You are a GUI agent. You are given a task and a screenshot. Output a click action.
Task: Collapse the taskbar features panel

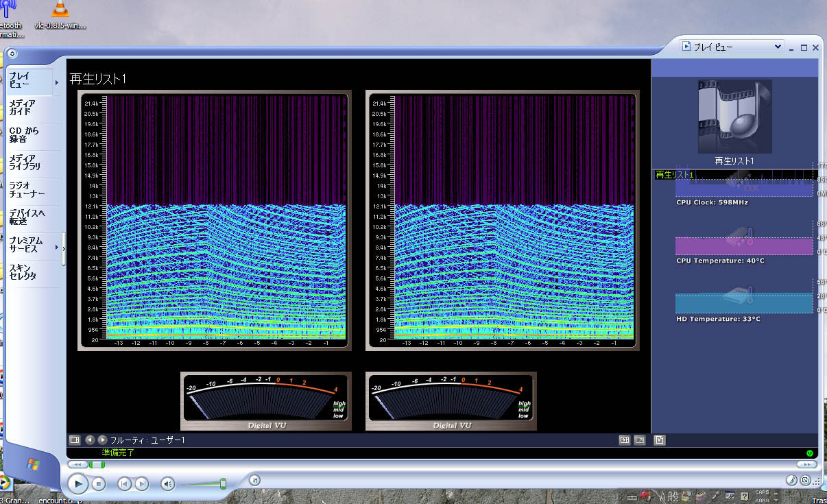pyautogui.click(x=64, y=243)
